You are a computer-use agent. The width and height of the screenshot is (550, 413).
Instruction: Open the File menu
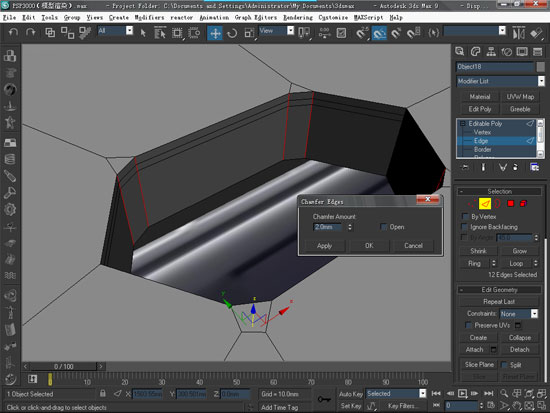9,18
